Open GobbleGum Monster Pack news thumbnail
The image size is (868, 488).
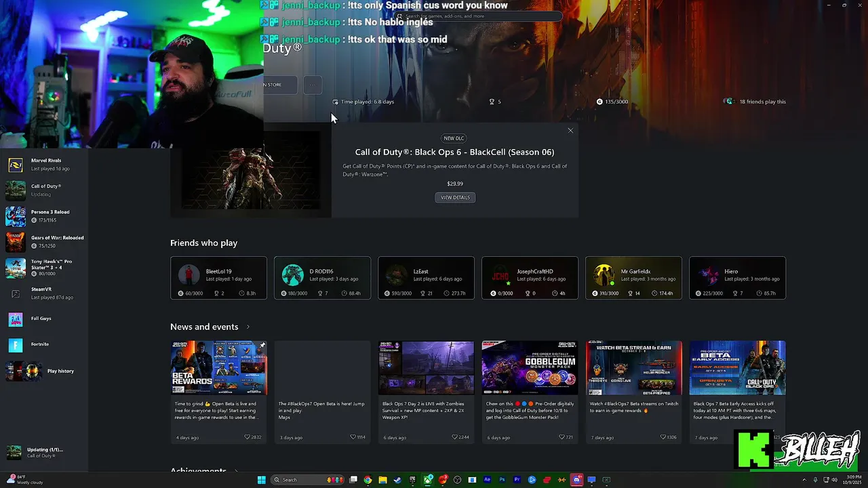530,368
